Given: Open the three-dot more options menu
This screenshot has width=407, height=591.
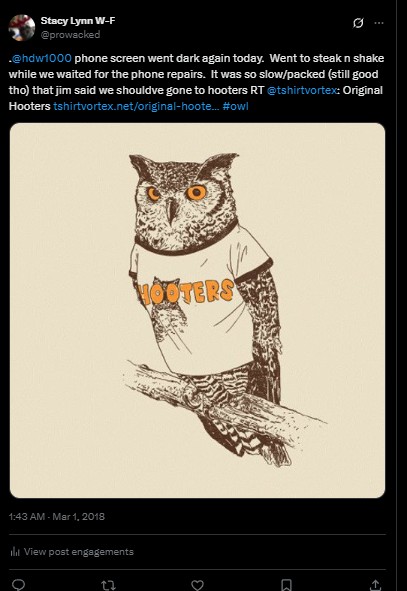Looking at the screenshot, I should pyautogui.click(x=379, y=23).
